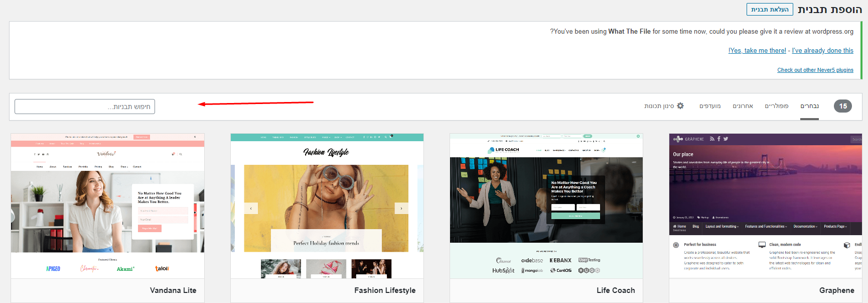868x303 pixels.
Task: Select the נבחרים featured tab
Action: tap(809, 106)
